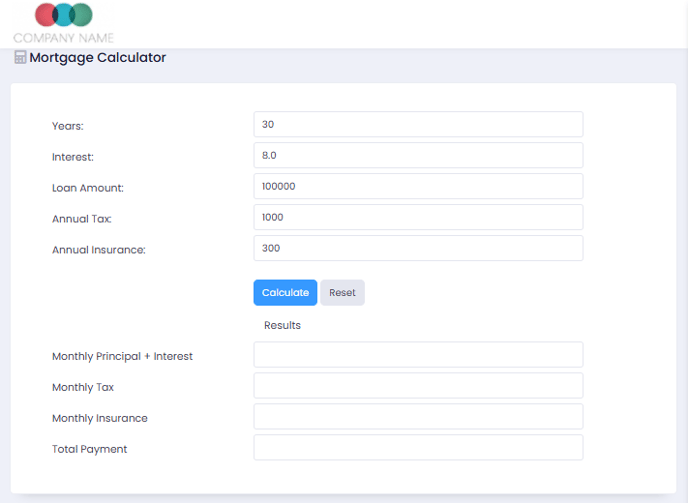The width and height of the screenshot is (688, 503).
Task: Click the Loan Amount label
Action: point(88,188)
